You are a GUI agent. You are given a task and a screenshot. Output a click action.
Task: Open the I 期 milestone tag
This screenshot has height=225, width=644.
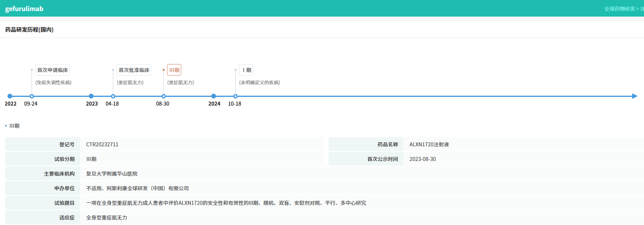[246, 70]
